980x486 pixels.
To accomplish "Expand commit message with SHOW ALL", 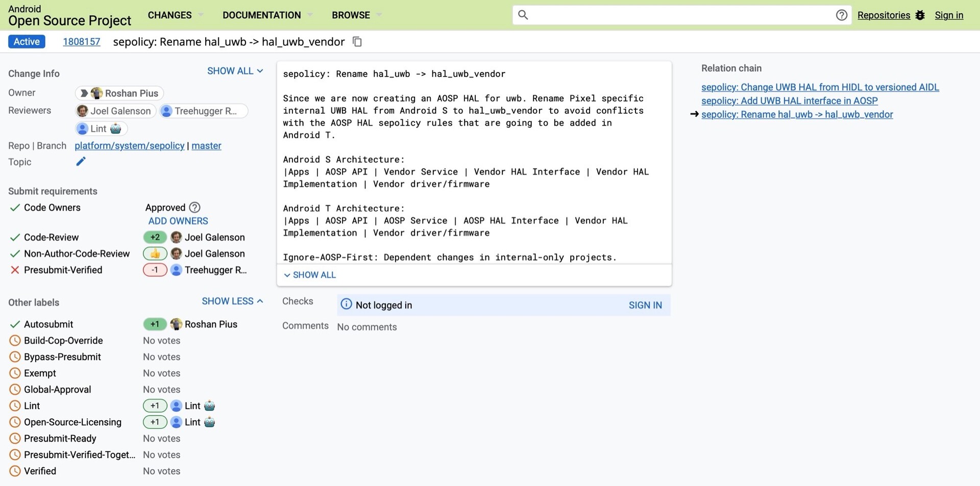I will pyautogui.click(x=310, y=275).
